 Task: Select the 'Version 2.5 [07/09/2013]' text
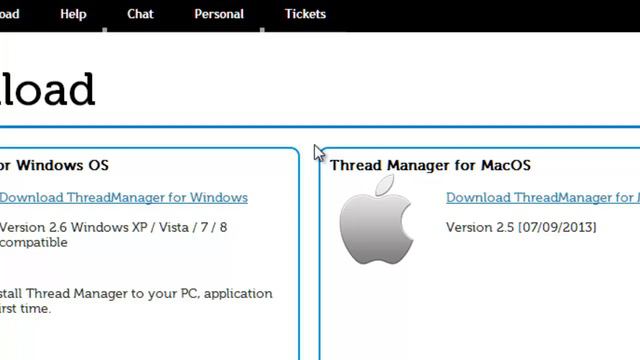click(x=521, y=227)
